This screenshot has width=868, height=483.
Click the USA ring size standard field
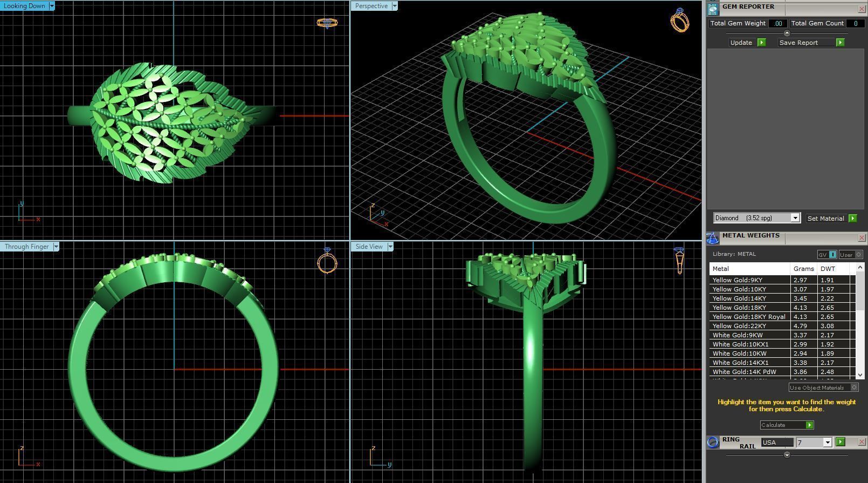tap(777, 443)
